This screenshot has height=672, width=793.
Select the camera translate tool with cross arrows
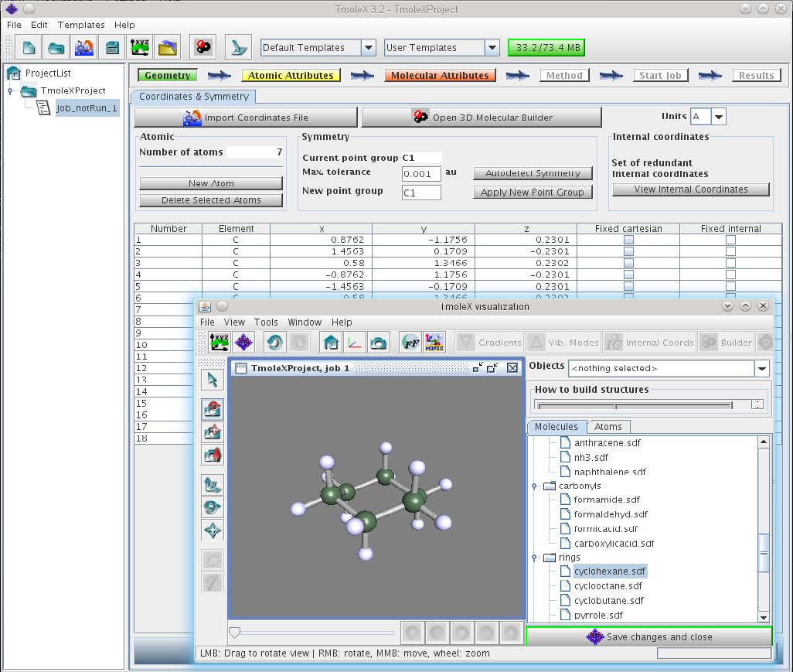(213, 432)
